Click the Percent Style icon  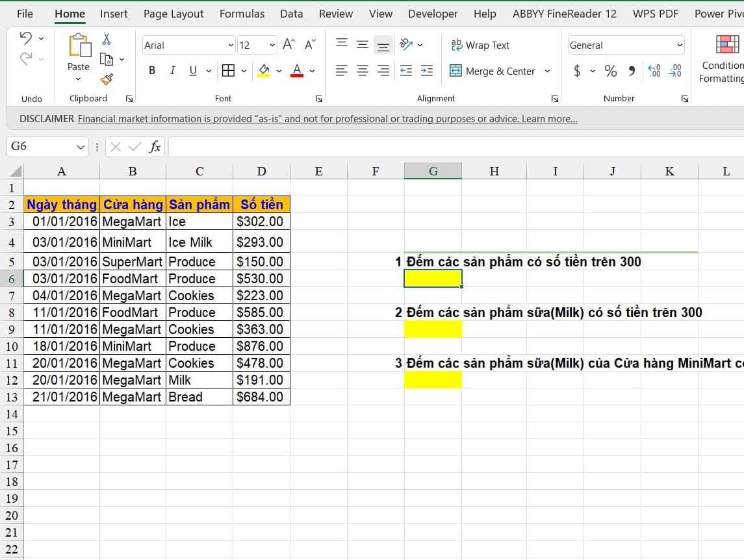[x=610, y=71]
